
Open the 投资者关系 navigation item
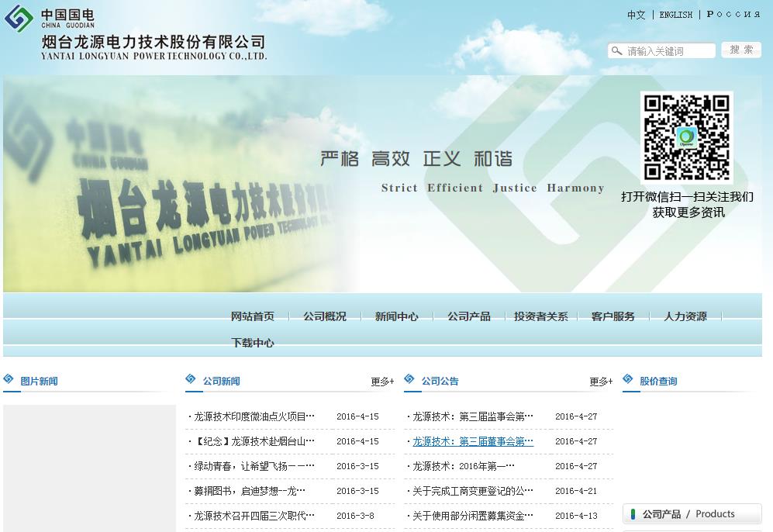pos(541,316)
